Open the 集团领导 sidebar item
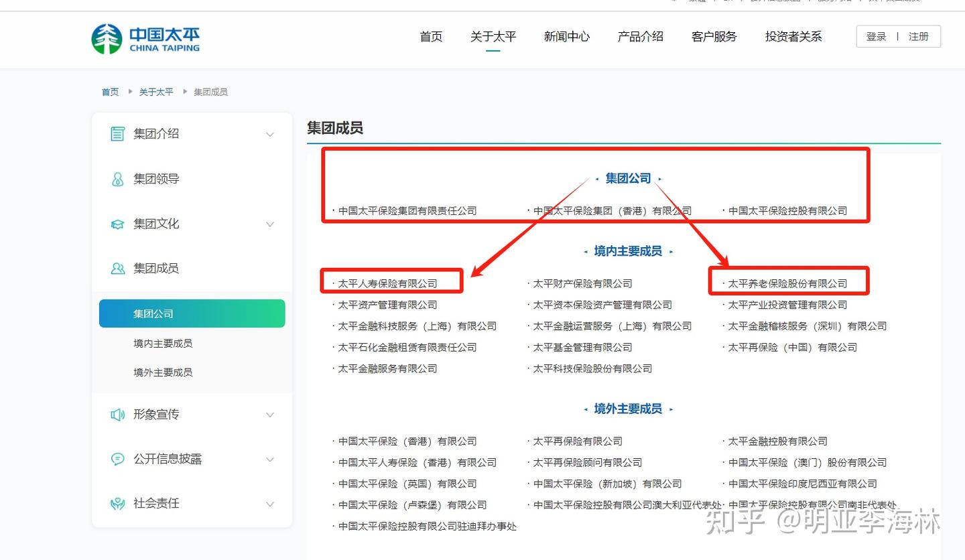 (156, 179)
